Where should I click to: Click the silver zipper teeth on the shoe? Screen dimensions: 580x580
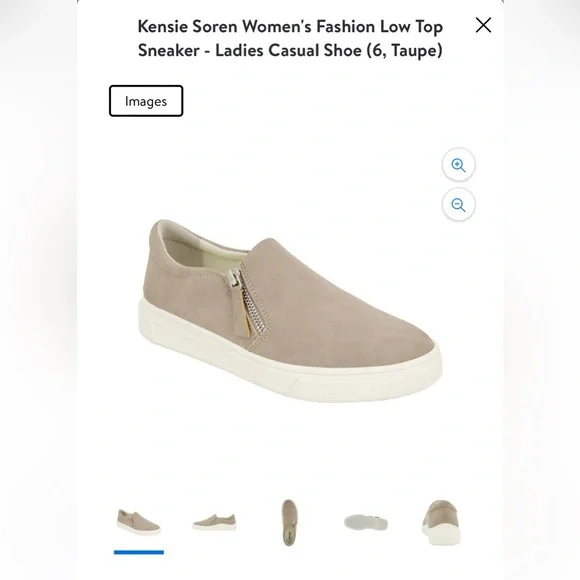pos(255,305)
